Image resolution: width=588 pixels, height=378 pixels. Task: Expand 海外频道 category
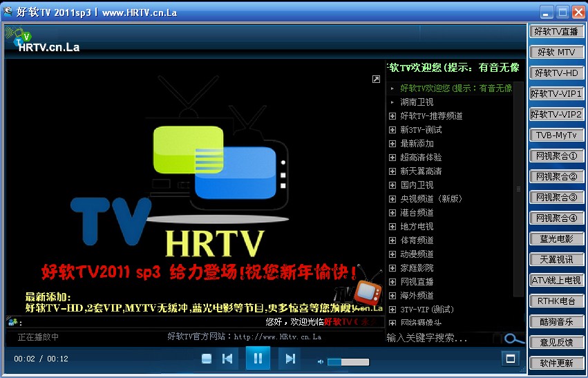click(392, 296)
